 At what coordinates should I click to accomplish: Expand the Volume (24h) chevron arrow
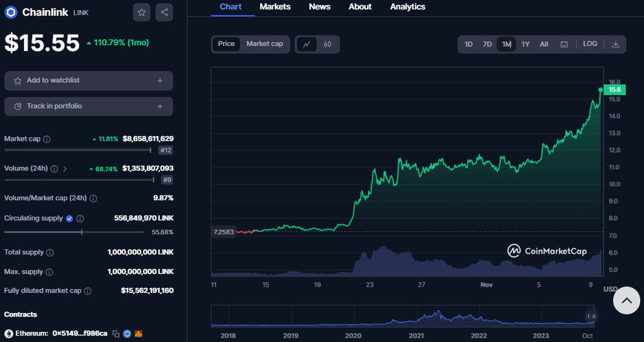coord(65,169)
